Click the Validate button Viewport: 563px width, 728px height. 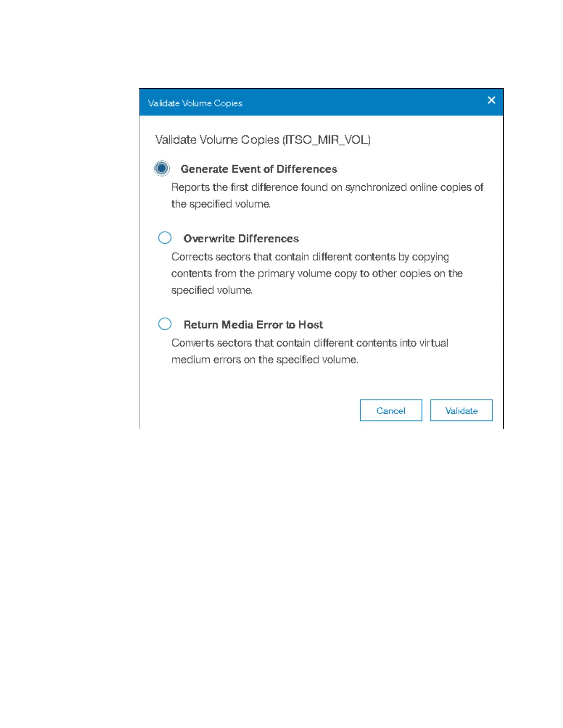point(461,410)
